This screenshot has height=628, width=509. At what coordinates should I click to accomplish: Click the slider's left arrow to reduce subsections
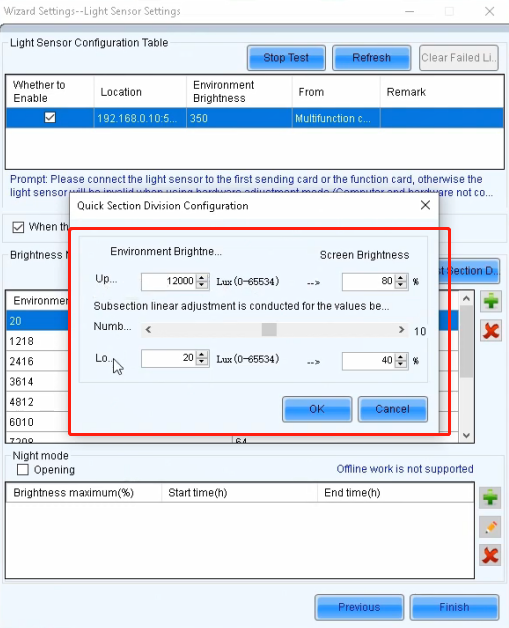[149, 330]
